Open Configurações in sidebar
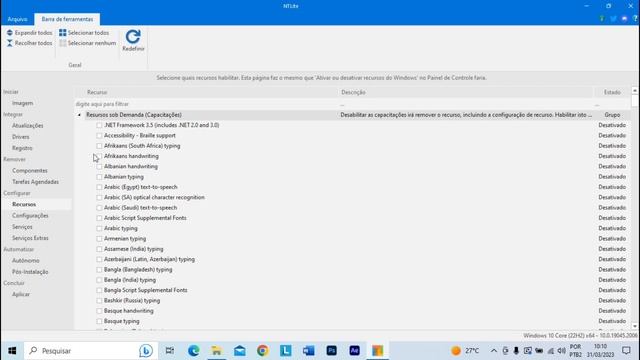The width and height of the screenshot is (640, 360). click(x=30, y=216)
